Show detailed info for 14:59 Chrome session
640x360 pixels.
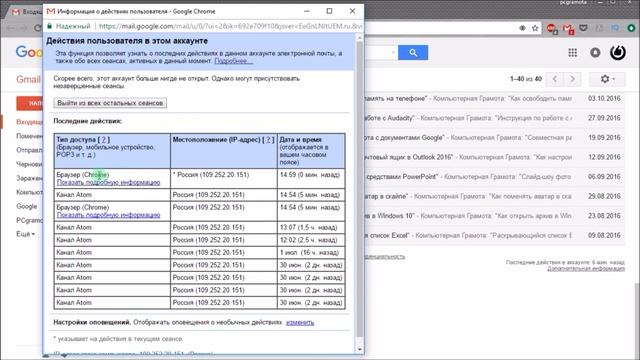(108, 182)
